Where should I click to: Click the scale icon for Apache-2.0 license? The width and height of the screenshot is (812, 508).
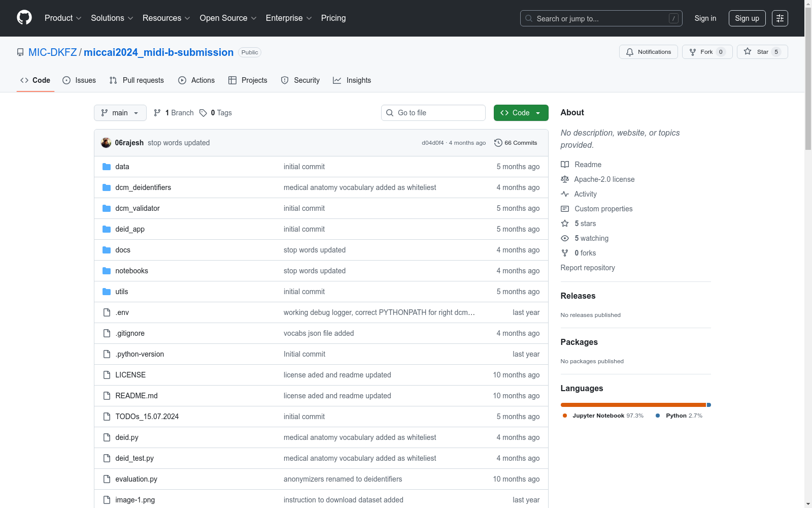(x=565, y=179)
